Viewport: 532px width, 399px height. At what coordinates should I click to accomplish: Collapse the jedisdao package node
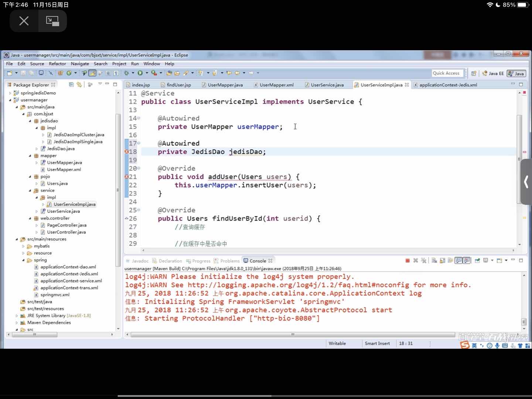point(30,121)
